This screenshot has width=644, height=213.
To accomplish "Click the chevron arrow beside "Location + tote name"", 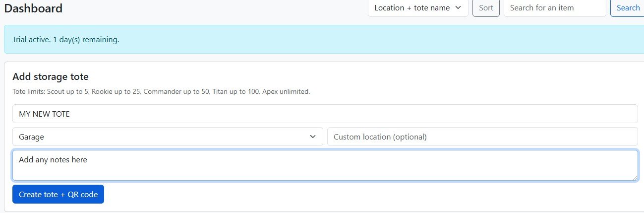I will [458, 8].
